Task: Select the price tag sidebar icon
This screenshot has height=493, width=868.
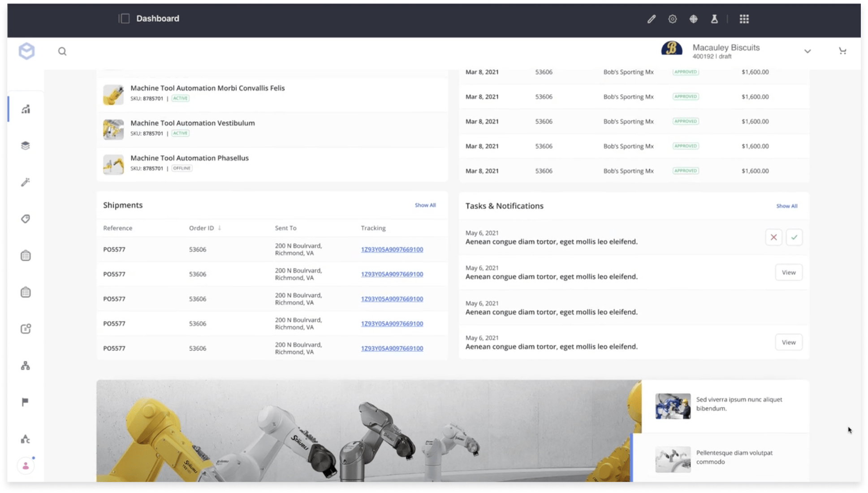Action: point(26,219)
